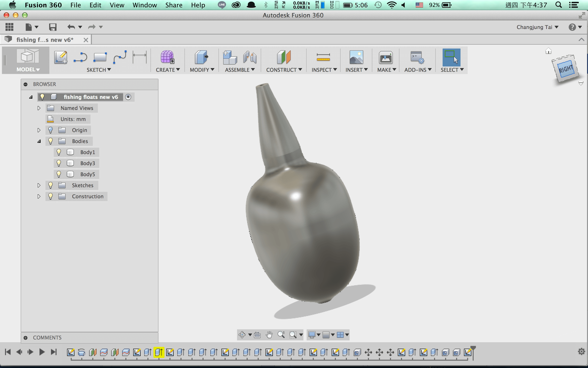Toggle visibility bulb for Body1
588x368 pixels.
tap(59, 152)
